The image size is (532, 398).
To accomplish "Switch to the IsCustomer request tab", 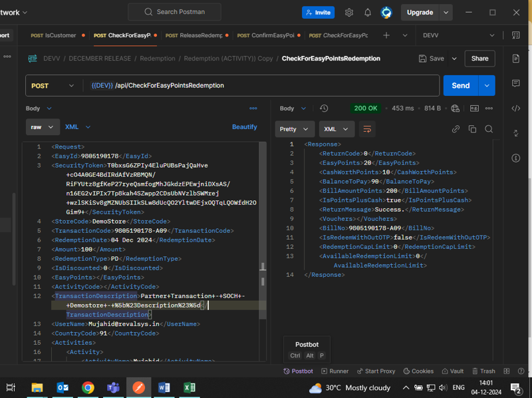I will 55,35.
